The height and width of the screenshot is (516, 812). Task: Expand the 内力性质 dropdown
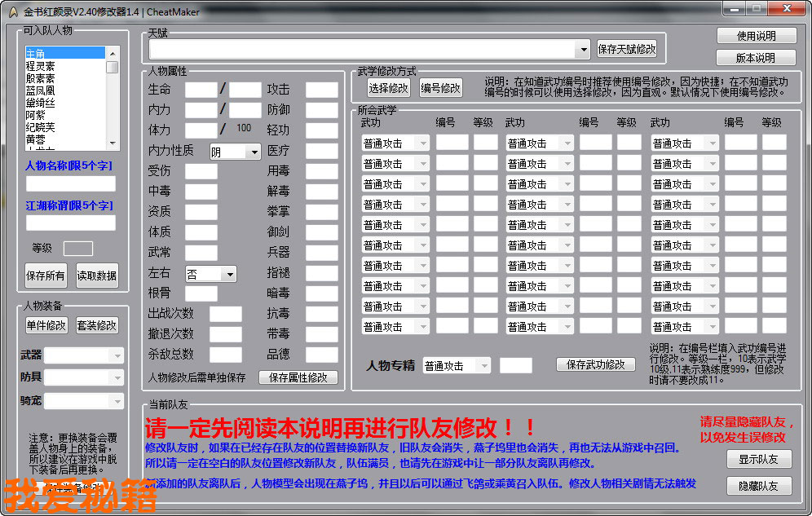[x=254, y=152]
